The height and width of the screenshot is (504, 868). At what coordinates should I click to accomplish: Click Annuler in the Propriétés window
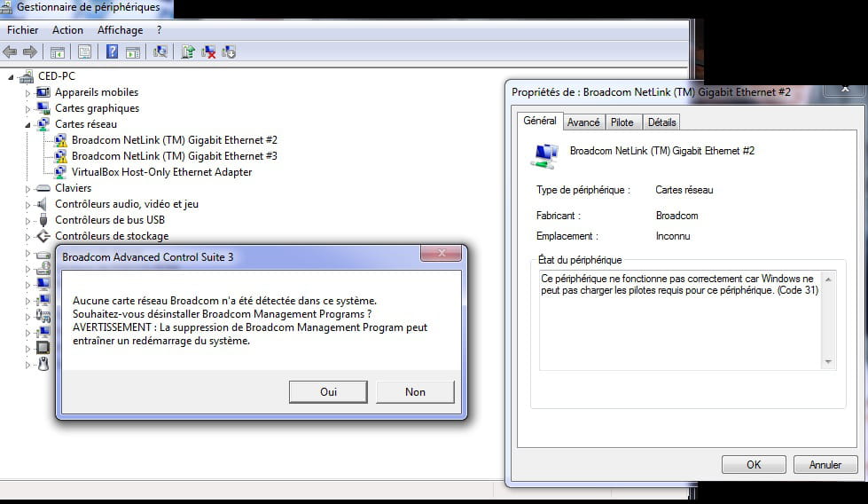pyautogui.click(x=825, y=465)
